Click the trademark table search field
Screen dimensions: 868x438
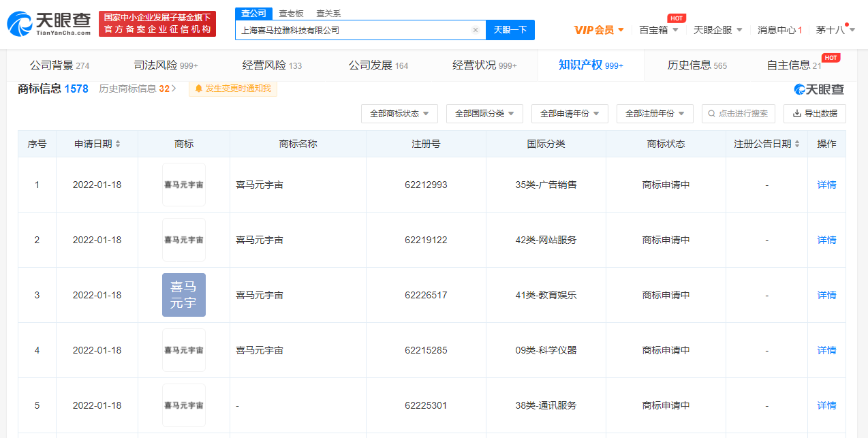click(x=739, y=114)
